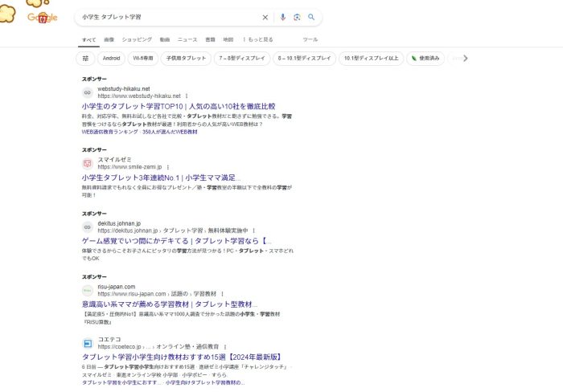Switch to the 画像 tab
Image resolution: width=563 pixels, height=392 pixels.
point(109,39)
